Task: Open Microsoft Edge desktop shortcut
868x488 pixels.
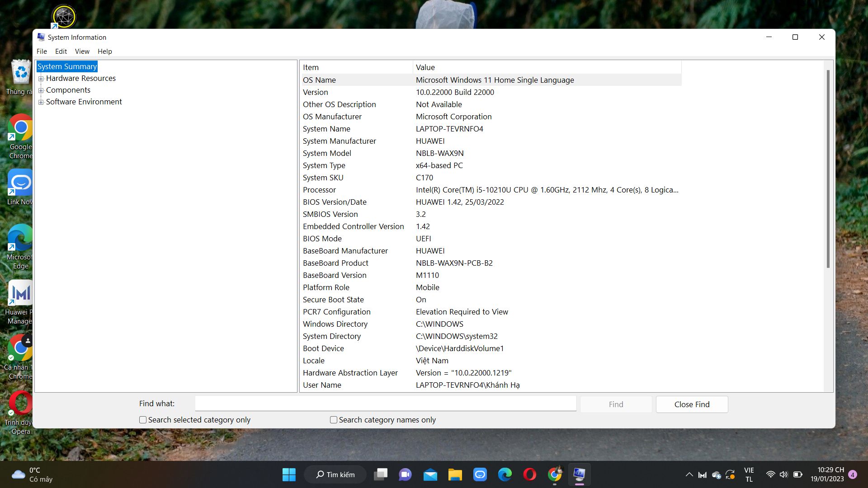Action: (20, 246)
